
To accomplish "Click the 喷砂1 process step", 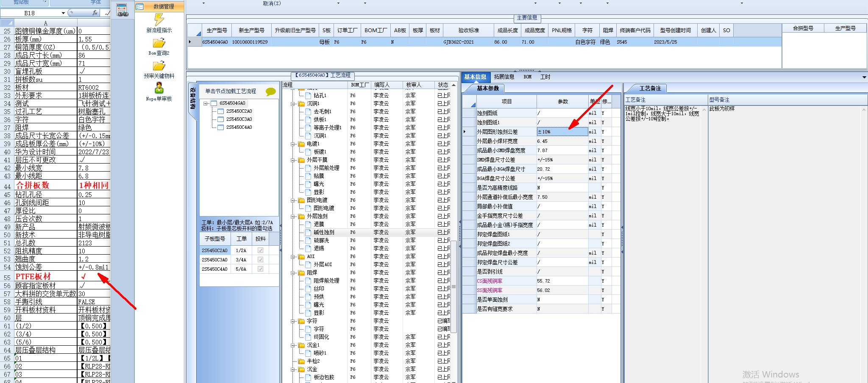I will point(320,353).
